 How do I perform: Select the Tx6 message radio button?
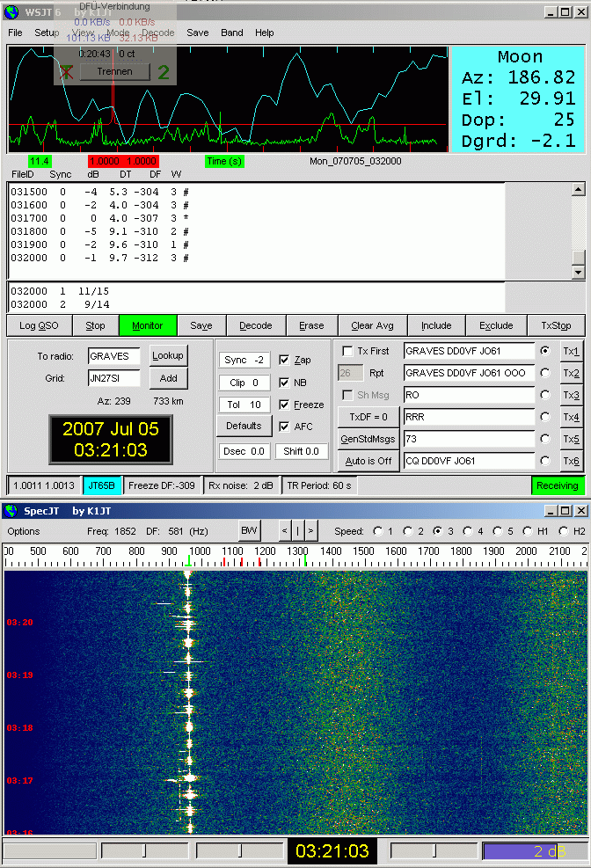[545, 461]
